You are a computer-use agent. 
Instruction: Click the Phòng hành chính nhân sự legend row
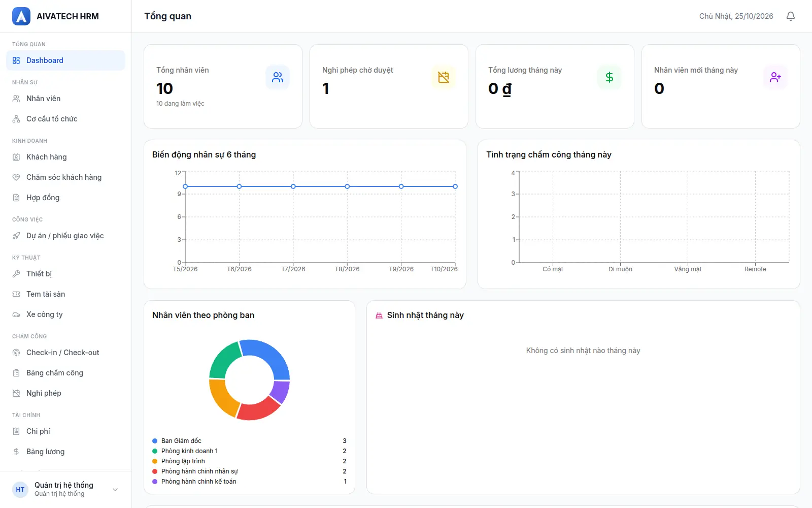point(249,471)
